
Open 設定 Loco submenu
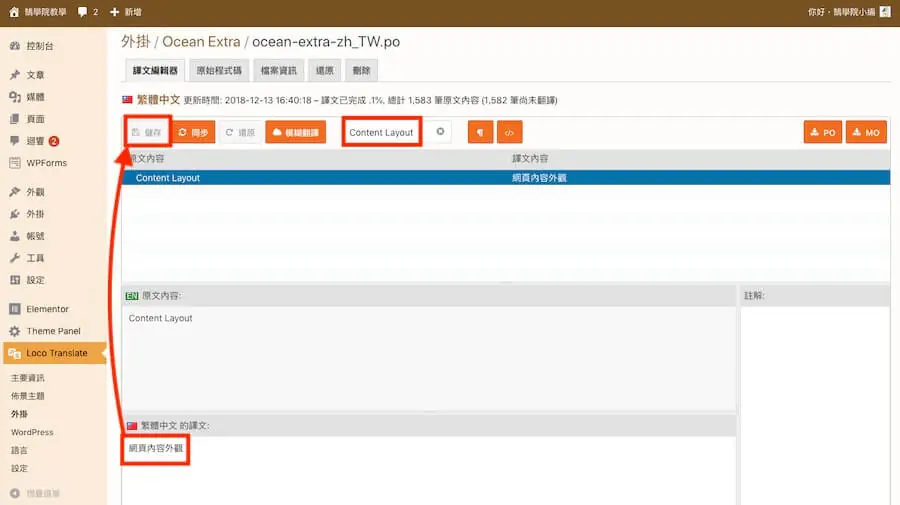coord(19,468)
